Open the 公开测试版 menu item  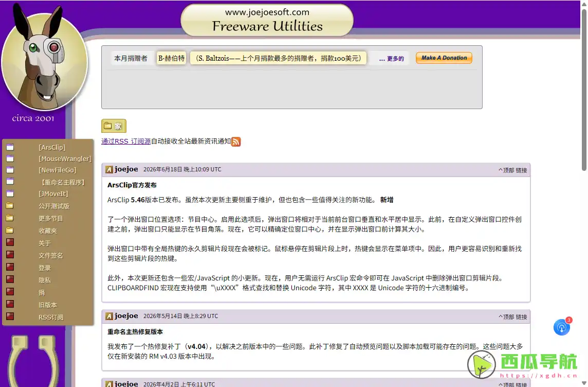[54, 206]
